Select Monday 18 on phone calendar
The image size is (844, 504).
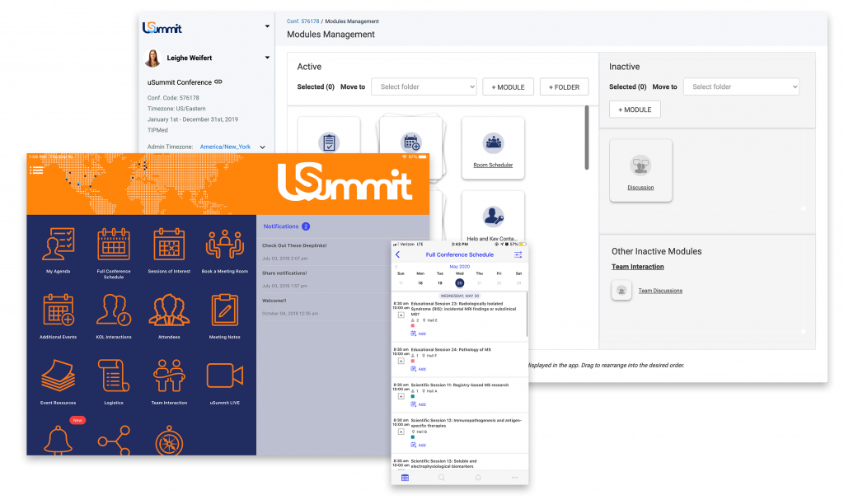coord(420,283)
